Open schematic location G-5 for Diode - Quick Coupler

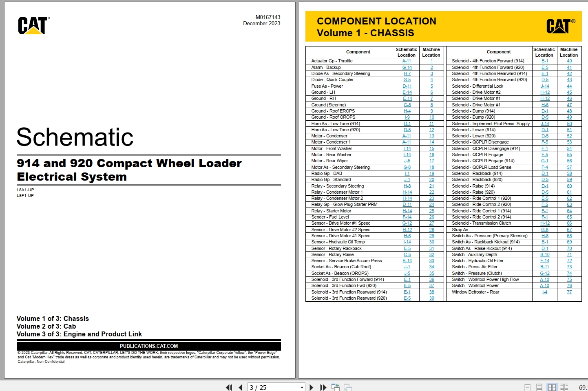tap(407, 80)
